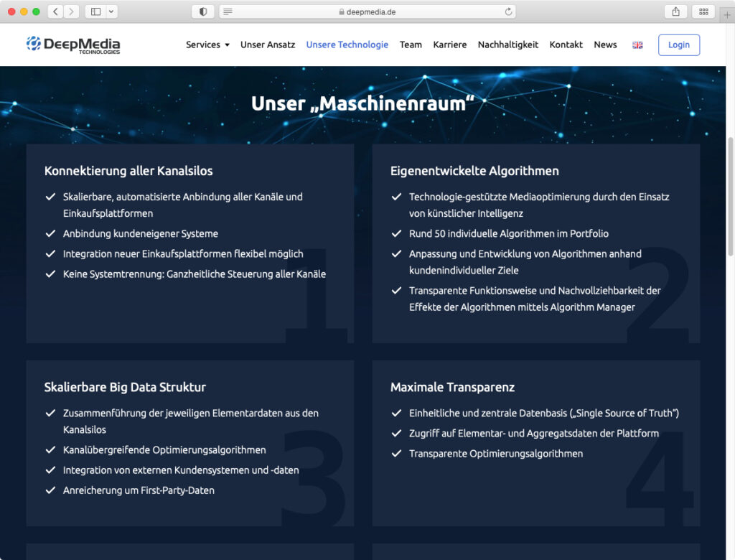735x560 pixels.
Task: Click the Single Source of Truth bullet
Action: [544, 414]
